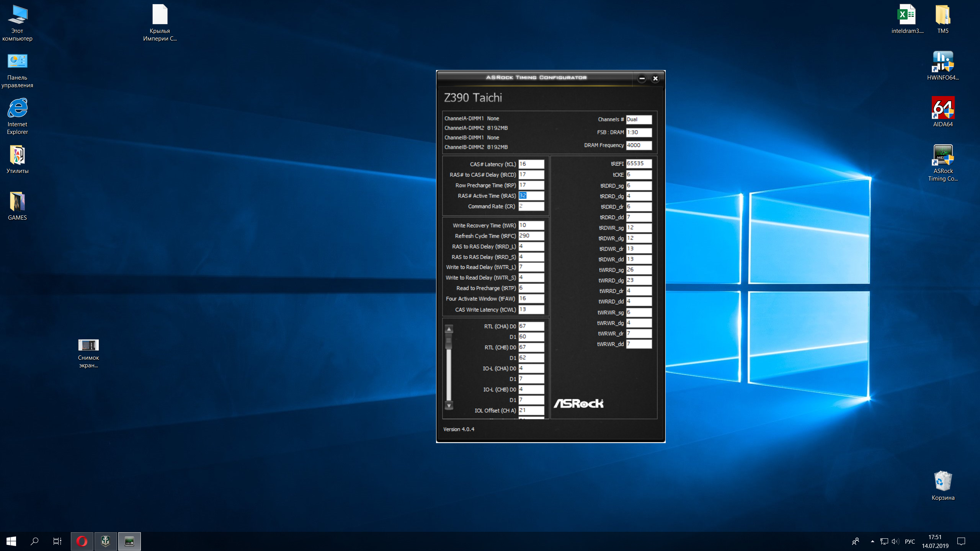Open the Корзина recycle bin
The height and width of the screenshot is (551, 980).
[942, 481]
